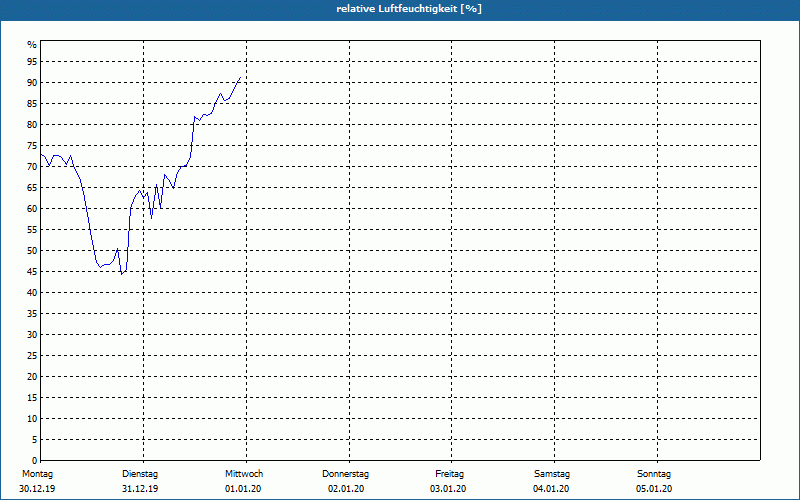800x500 pixels.
Task: Click the y-axis value 65
Action: pos(32,188)
